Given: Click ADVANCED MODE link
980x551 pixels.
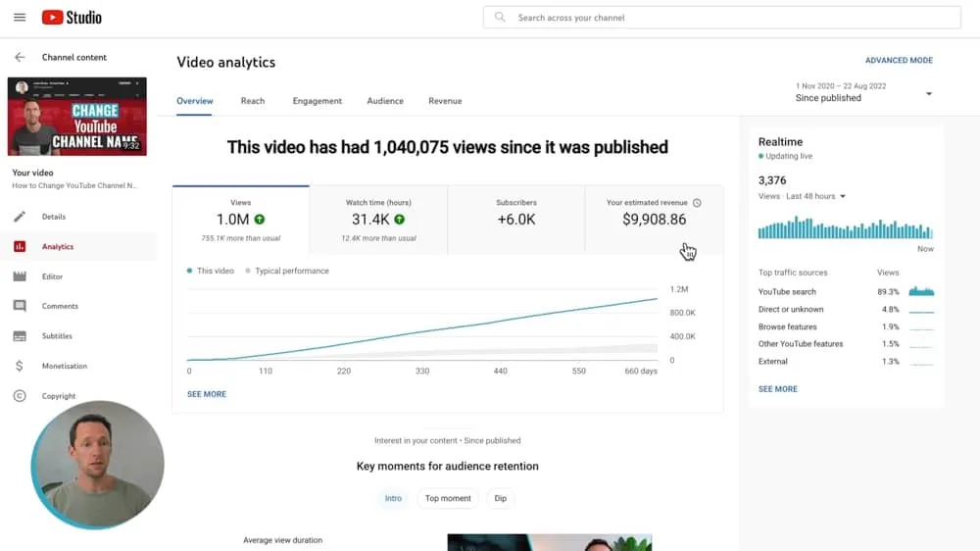Looking at the screenshot, I should pos(899,61).
